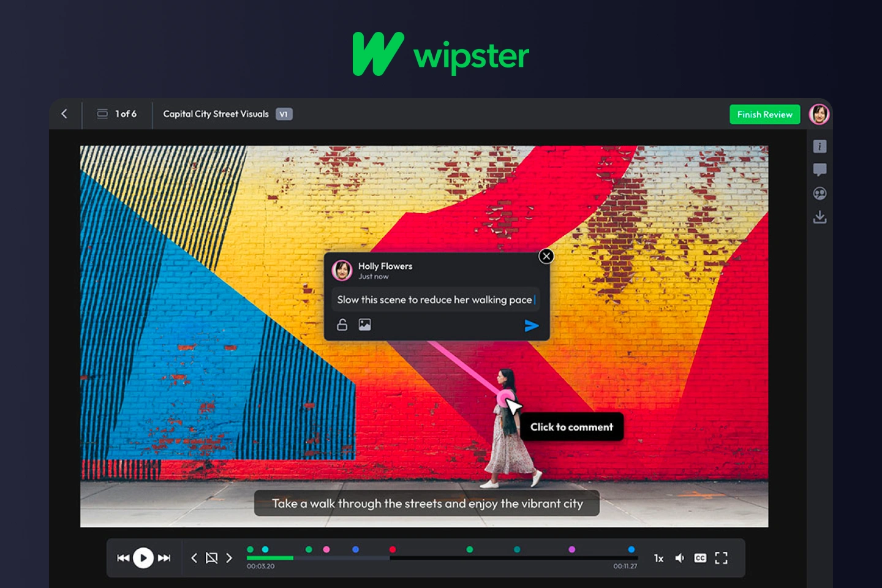
Task: Click the lock icon in the comment box
Action: [342, 324]
